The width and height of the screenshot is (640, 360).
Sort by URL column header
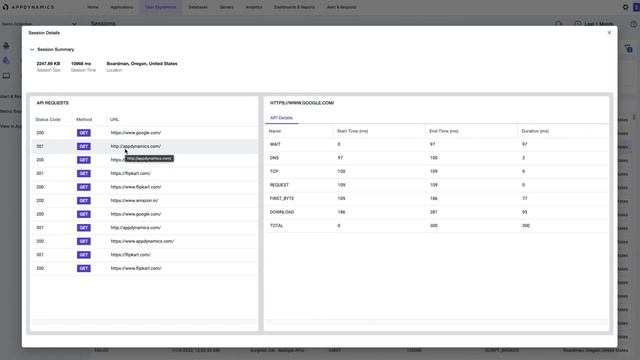[114, 120]
